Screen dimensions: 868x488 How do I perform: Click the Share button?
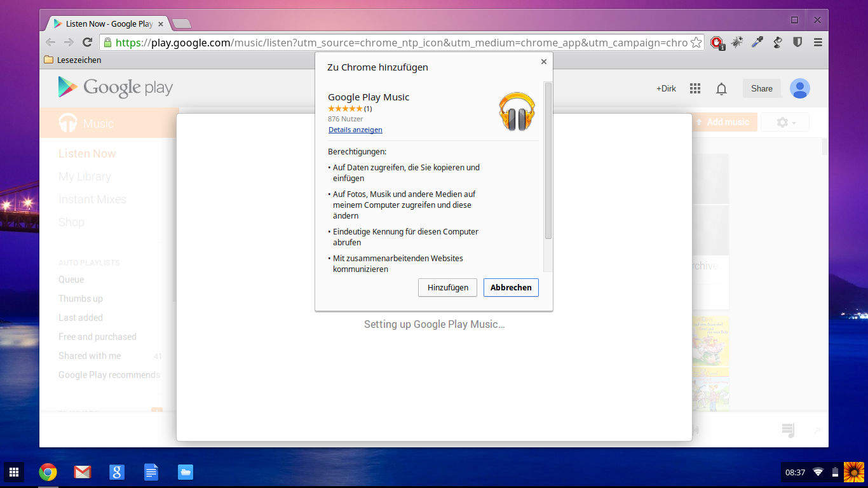[x=762, y=88]
